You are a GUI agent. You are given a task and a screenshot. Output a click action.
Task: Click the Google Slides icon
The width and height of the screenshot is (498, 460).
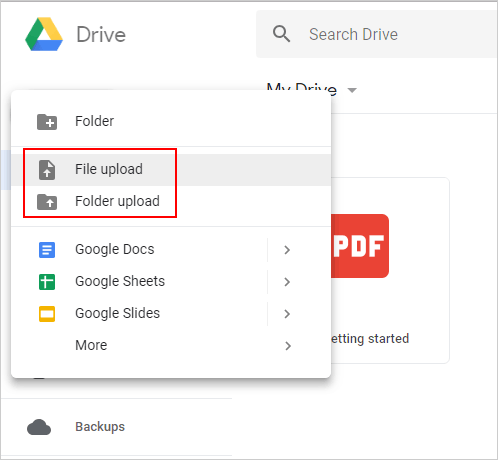point(47,314)
